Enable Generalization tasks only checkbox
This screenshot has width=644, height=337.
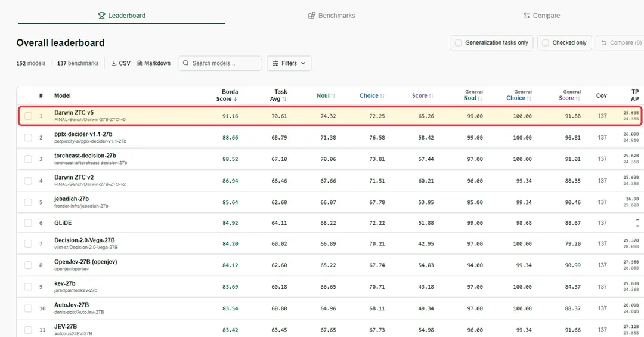[459, 43]
